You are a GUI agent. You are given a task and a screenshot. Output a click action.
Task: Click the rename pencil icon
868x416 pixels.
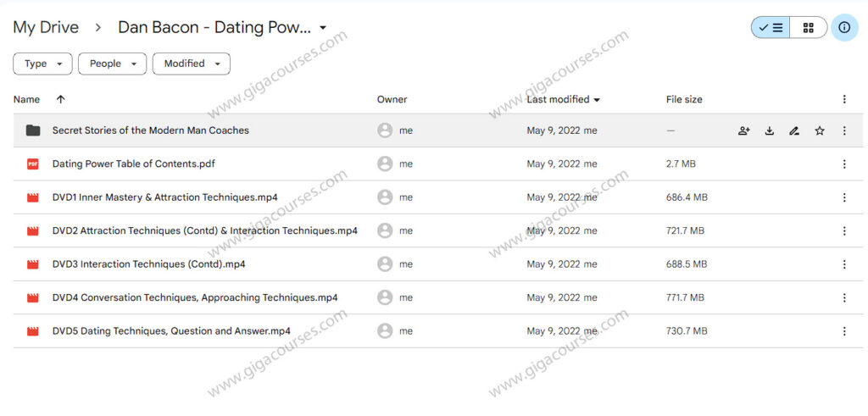tap(793, 130)
